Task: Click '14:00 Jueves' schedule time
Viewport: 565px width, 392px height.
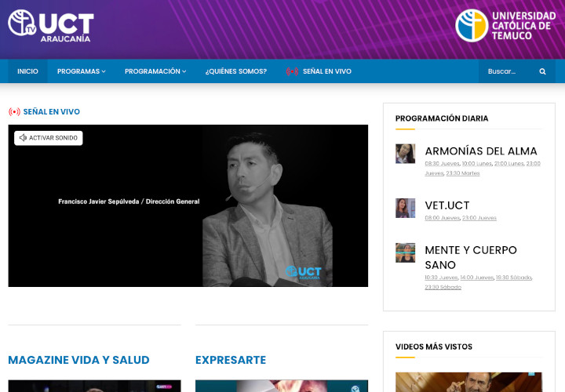Action: click(477, 278)
